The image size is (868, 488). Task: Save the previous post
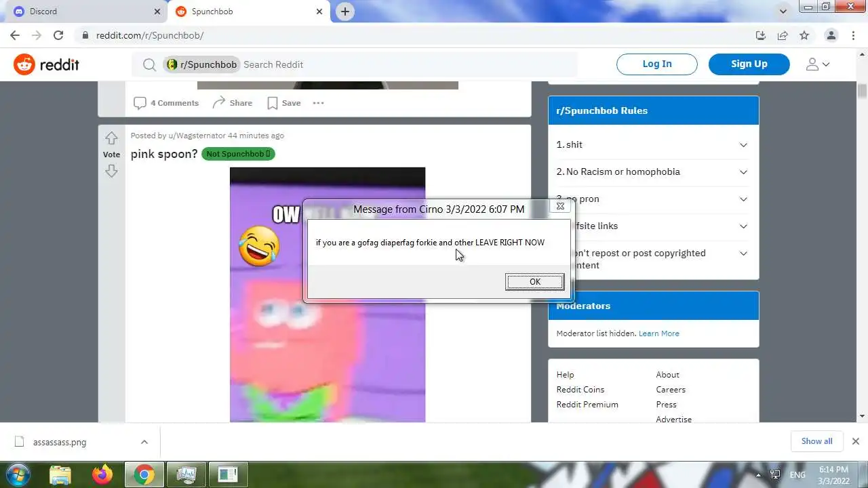[x=284, y=103]
